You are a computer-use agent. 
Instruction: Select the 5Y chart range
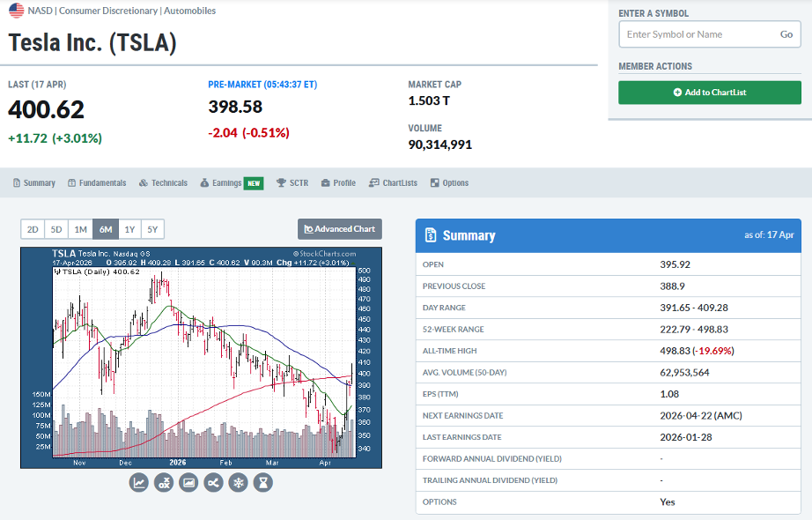(152, 229)
